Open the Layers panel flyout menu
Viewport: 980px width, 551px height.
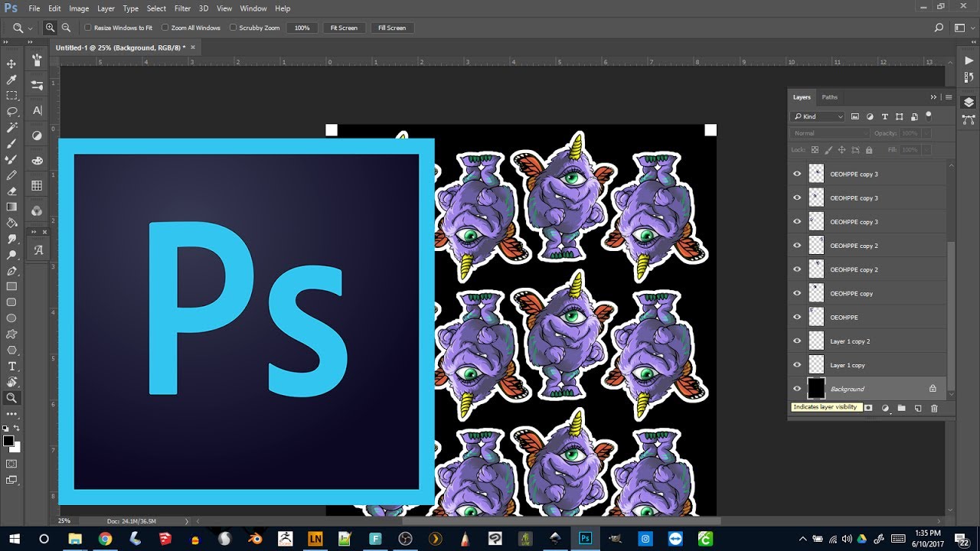pos(949,97)
